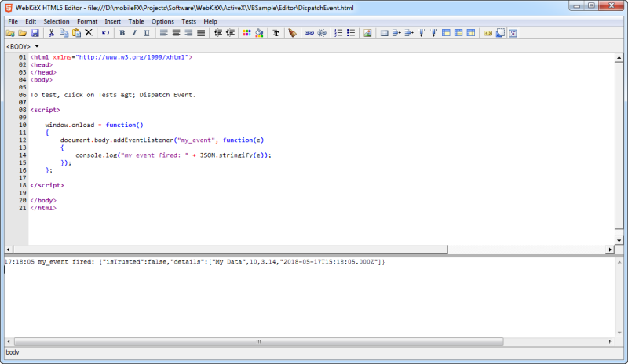Click the third yellow table cell icon
The image size is (628, 364).
(x=471, y=33)
